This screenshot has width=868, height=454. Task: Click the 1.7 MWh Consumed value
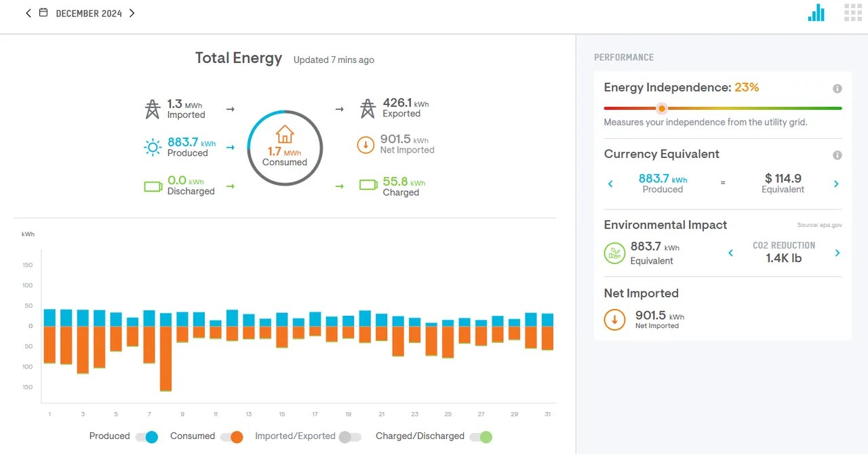click(285, 152)
